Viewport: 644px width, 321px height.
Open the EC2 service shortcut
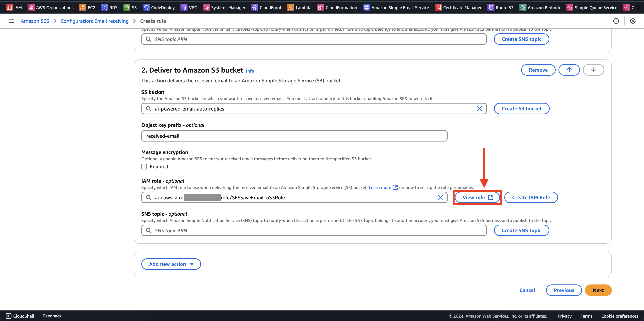coord(87,8)
